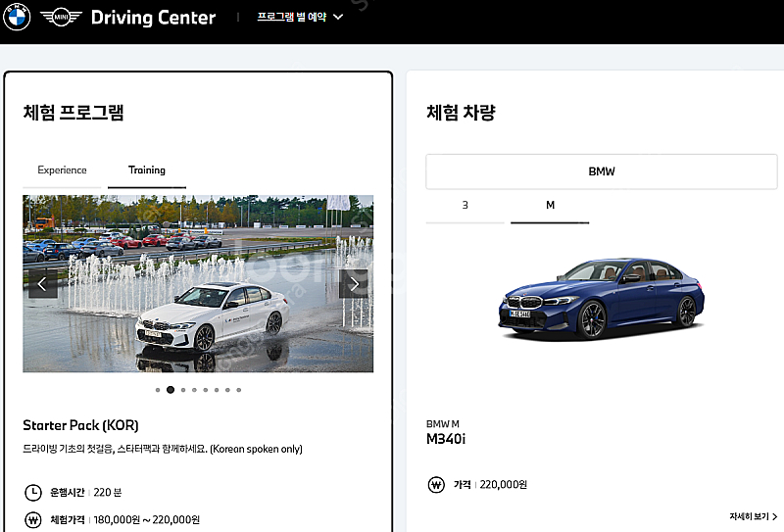The width and height of the screenshot is (784, 532).
Task: Select the active second carousel dot
Action: click(171, 390)
